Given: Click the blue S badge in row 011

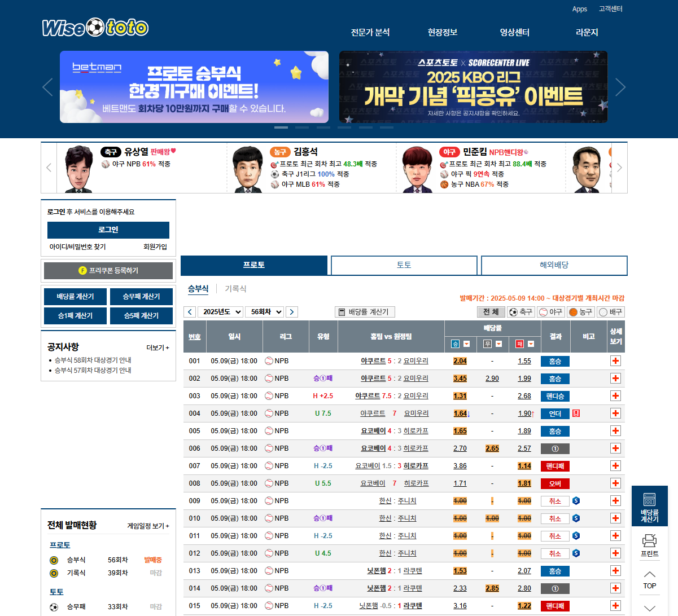Looking at the screenshot, I should [576, 536].
